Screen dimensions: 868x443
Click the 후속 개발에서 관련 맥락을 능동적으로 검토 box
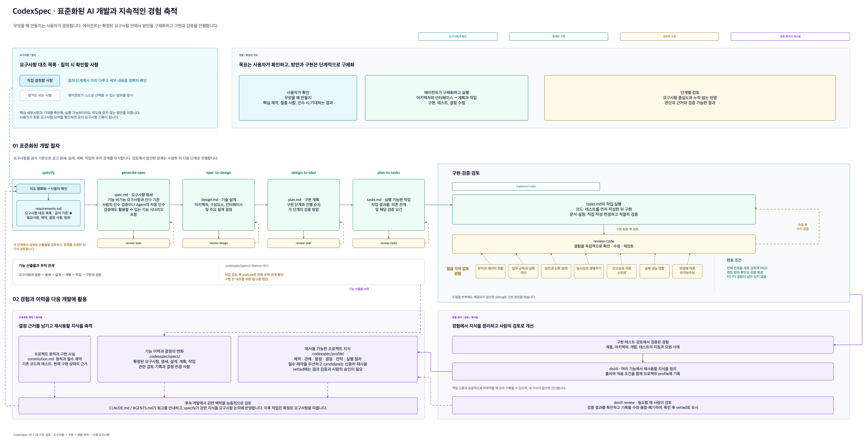pyautogui.click(x=218, y=406)
